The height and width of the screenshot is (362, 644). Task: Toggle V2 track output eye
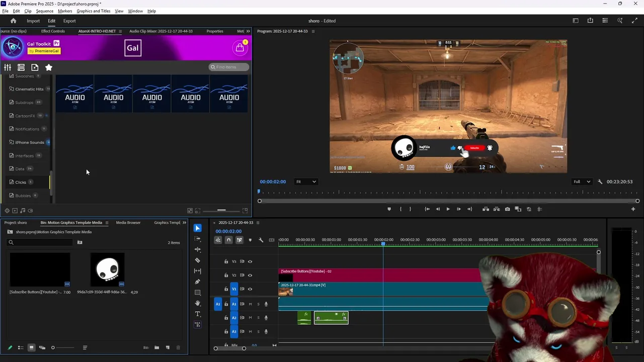[x=250, y=276]
